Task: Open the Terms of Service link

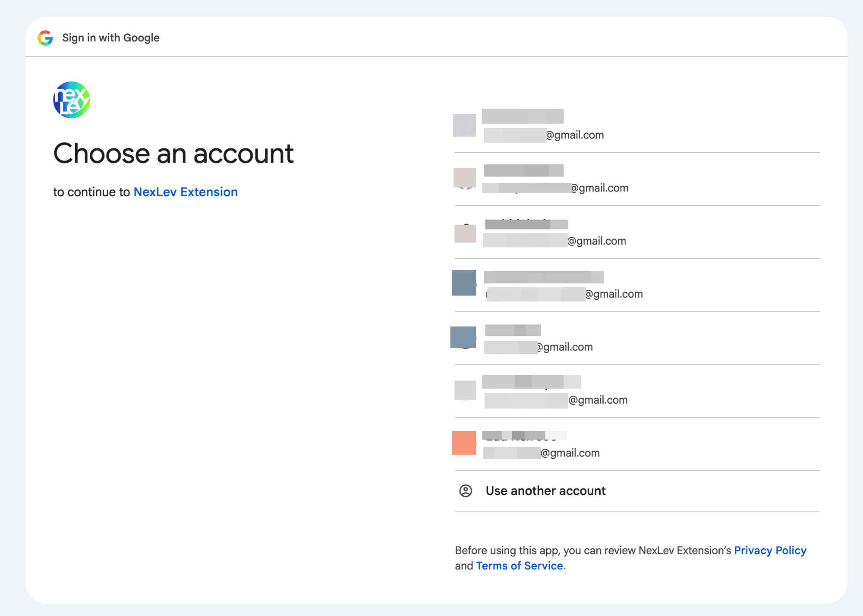Action: [x=520, y=566]
